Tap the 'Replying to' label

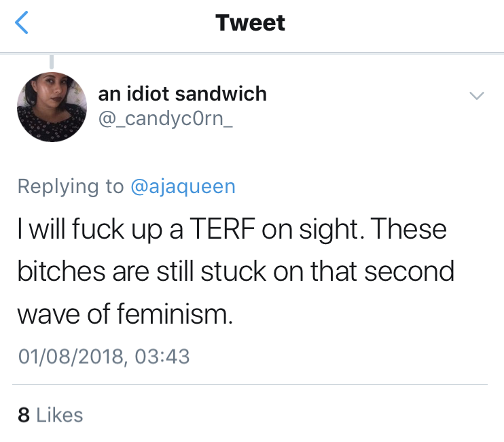(71, 186)
